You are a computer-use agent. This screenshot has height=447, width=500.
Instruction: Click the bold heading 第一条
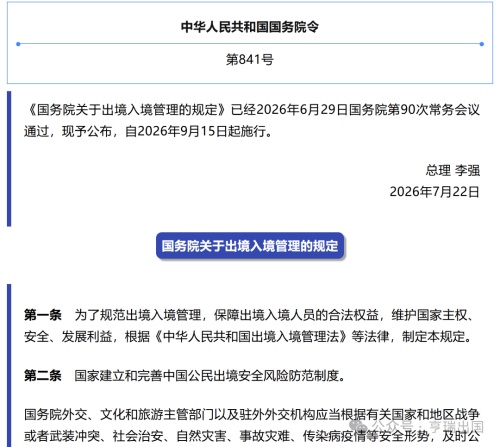click(43, 315)
